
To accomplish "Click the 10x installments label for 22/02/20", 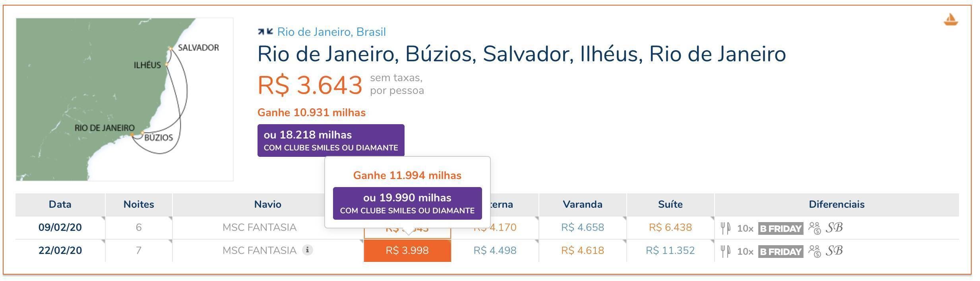I will [745, 252].
